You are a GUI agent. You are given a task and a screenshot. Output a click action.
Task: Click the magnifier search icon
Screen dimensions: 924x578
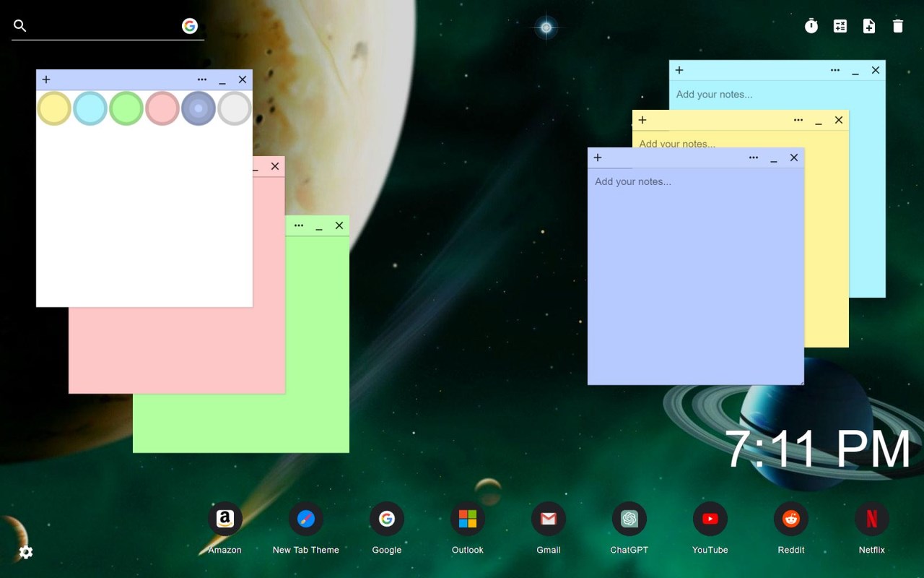20,26
